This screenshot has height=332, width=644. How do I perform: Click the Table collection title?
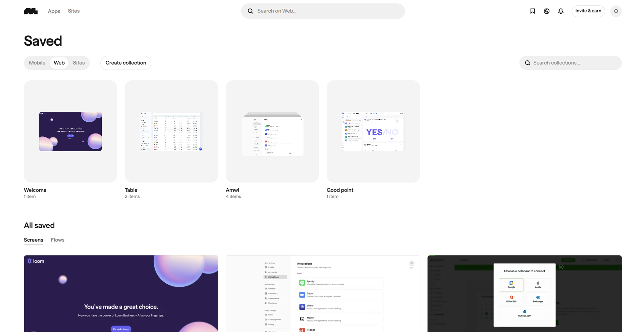point(131,190)
